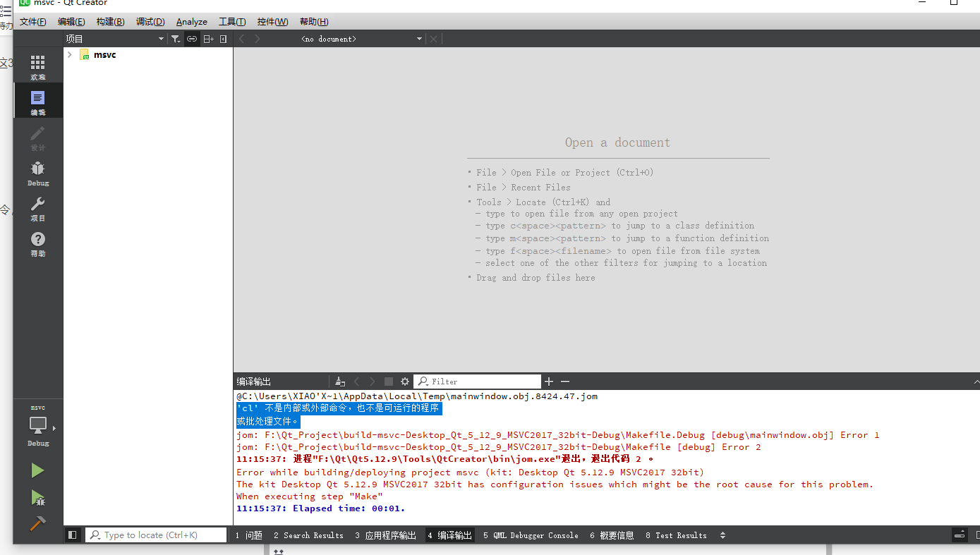Toggle synchronize with editor in the project pane
980x555 pixels.
192,39
